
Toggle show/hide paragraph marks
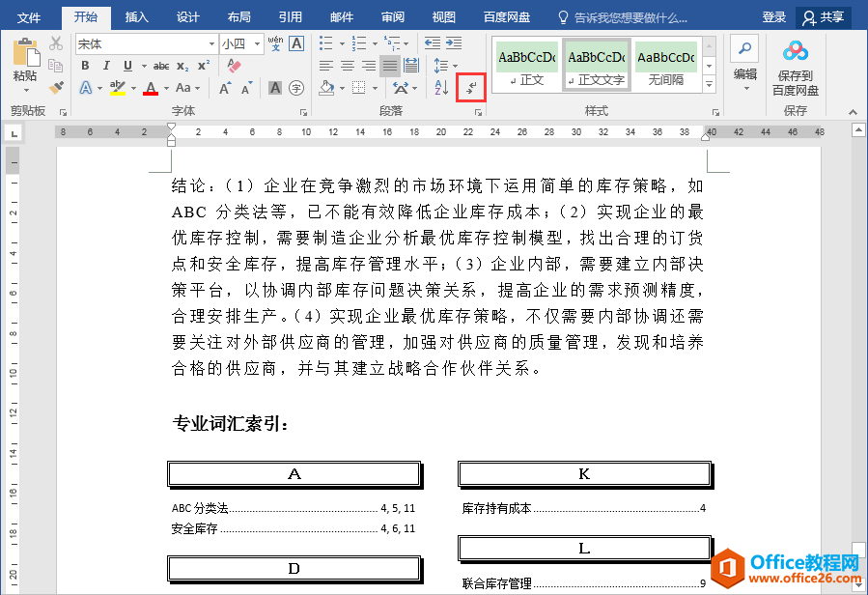point(471,88)
